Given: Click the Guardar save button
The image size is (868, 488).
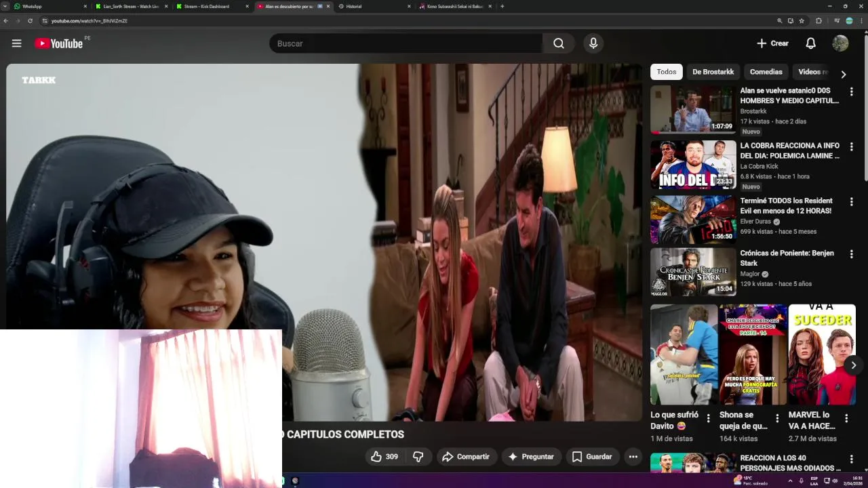Looking at the screenshot, I should point(592,457).
